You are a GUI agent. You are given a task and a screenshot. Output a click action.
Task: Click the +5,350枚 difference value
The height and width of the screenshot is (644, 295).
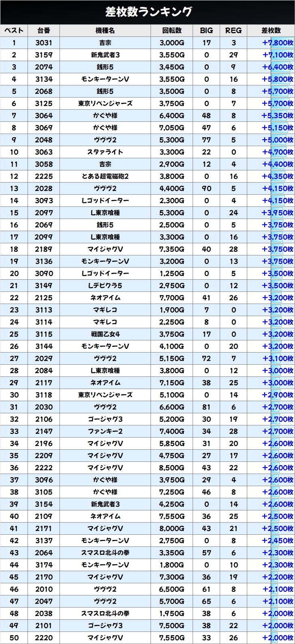(278, 116)
